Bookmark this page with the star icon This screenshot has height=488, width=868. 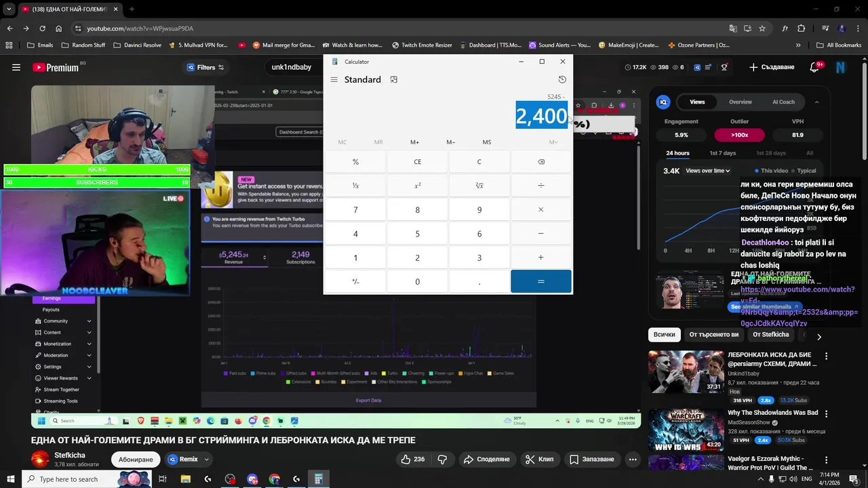click(x=762, y=28)
